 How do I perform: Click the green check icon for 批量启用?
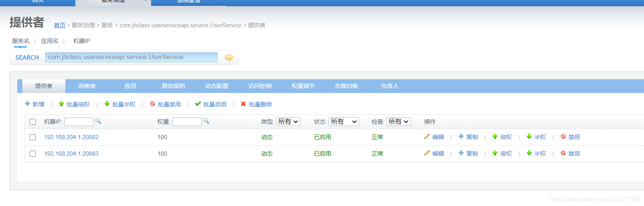(198, 104)
